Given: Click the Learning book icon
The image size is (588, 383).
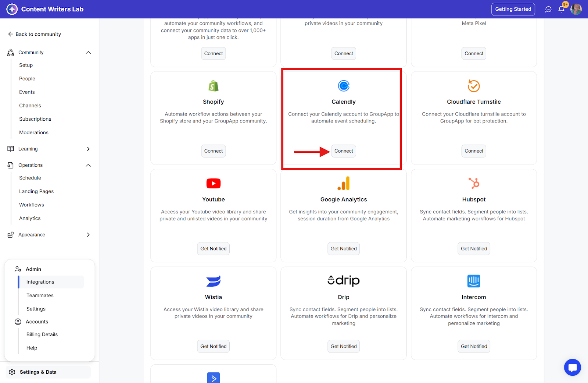Looking at the screenshot, I should (x=11, y=149).
